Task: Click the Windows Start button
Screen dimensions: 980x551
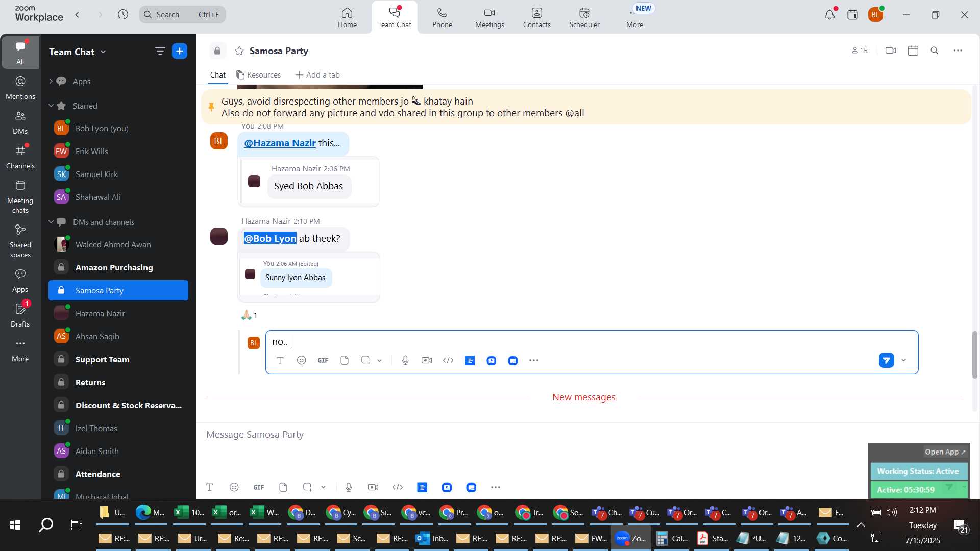Action: coord(15,524)
